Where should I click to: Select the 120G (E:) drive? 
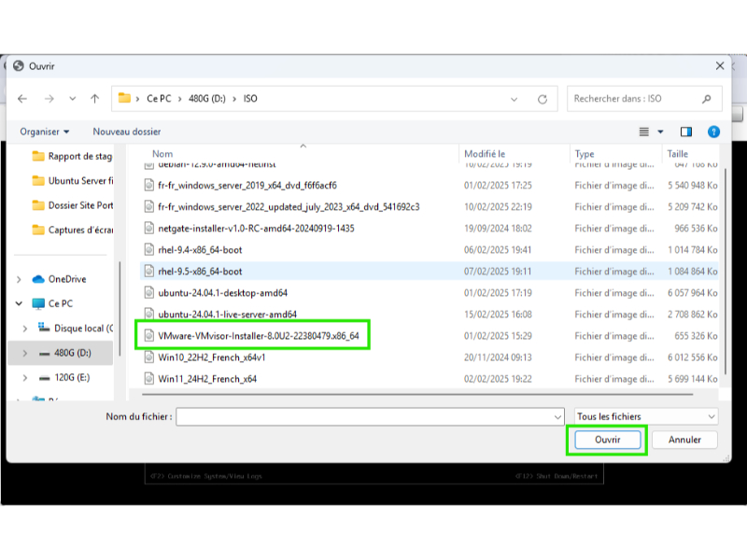69,378
